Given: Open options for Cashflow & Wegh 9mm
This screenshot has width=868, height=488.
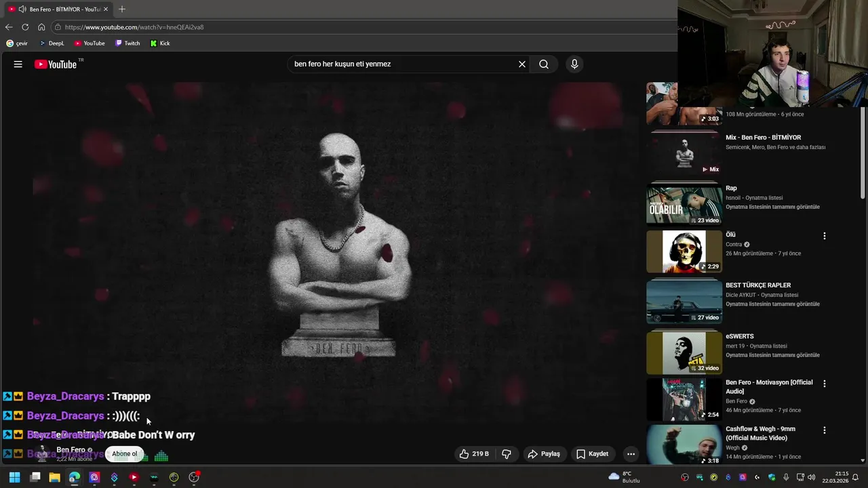Looking at the screenshot, I should (825, 430).
